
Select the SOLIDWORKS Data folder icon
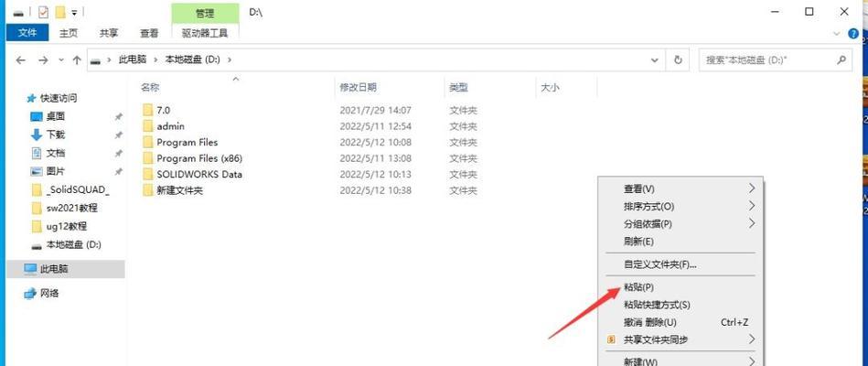(x=147, y=175)
